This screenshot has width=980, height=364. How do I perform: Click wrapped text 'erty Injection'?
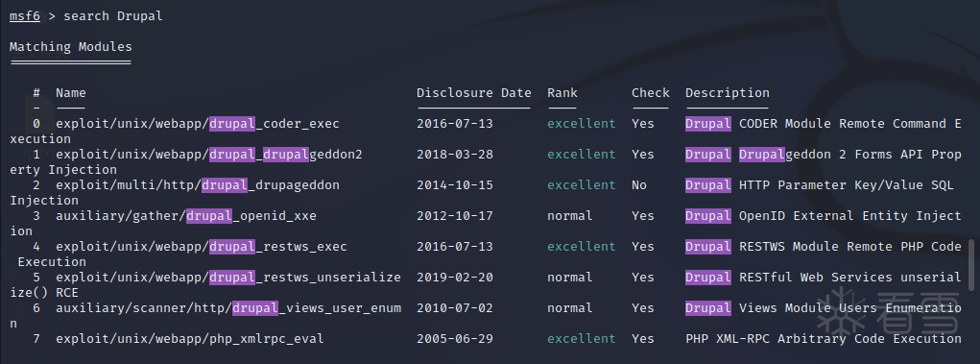click(63, 170)
